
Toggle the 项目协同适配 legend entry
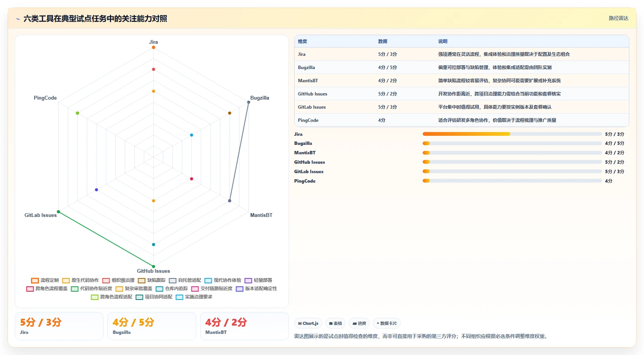tap(154, 297)
